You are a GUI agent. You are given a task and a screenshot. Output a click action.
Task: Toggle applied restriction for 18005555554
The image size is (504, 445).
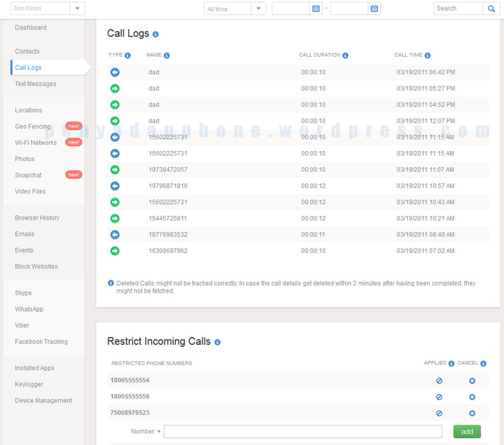[439, 381]
